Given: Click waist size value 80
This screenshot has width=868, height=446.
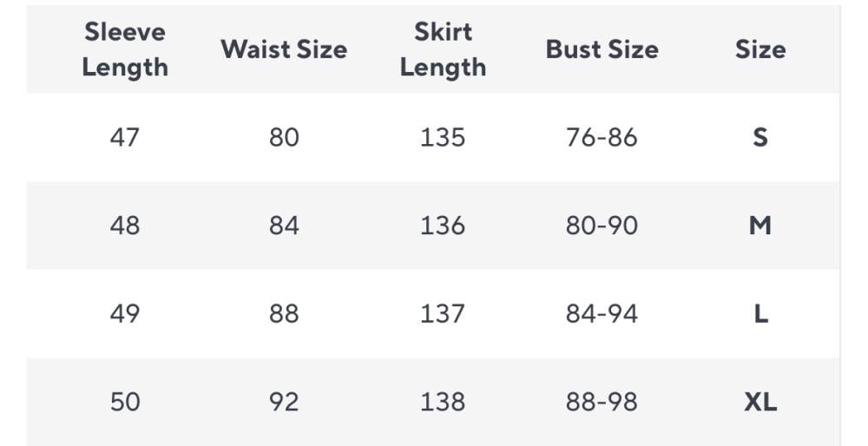Looking at the screenshot, I should click(284, 137).
